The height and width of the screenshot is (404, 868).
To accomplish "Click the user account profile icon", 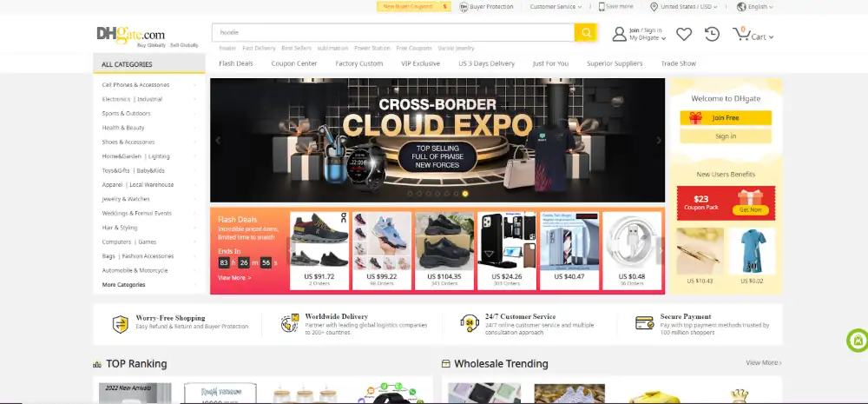I will (x=620, y=35).
